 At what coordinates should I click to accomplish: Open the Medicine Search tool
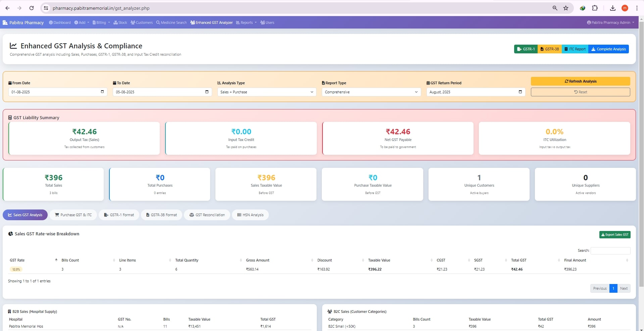click(171, 22)
